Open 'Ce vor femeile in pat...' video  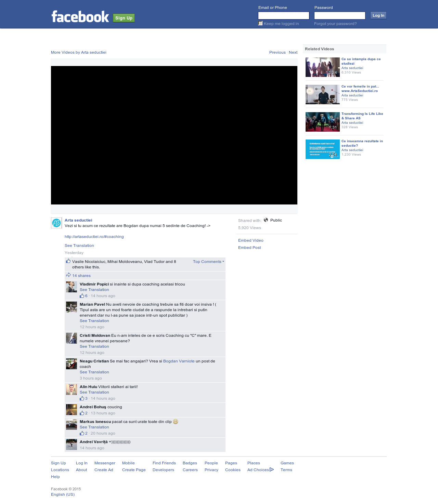coord(360,89)
